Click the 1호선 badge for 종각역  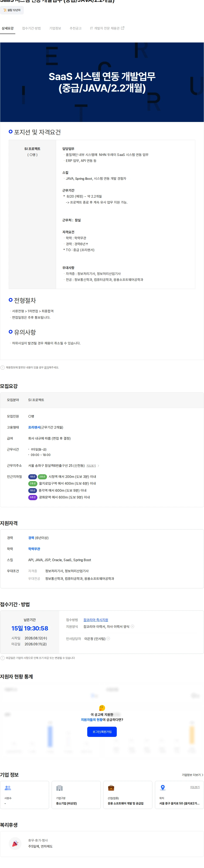click(x=32, y=490)
